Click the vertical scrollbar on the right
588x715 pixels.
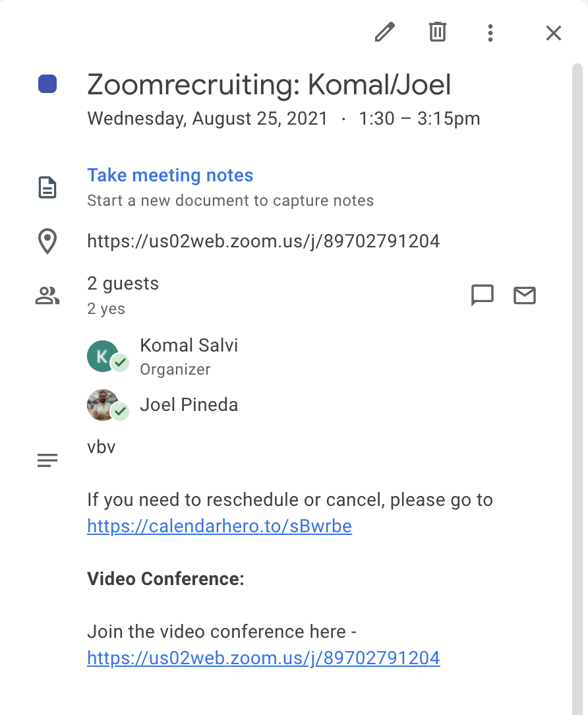[577, 389]
